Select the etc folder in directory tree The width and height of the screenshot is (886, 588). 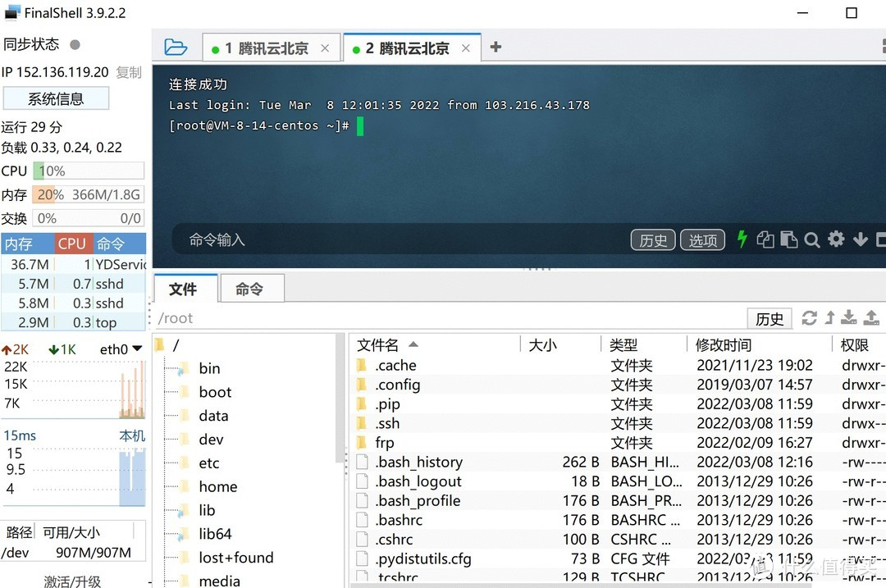(x=209, y=463)
